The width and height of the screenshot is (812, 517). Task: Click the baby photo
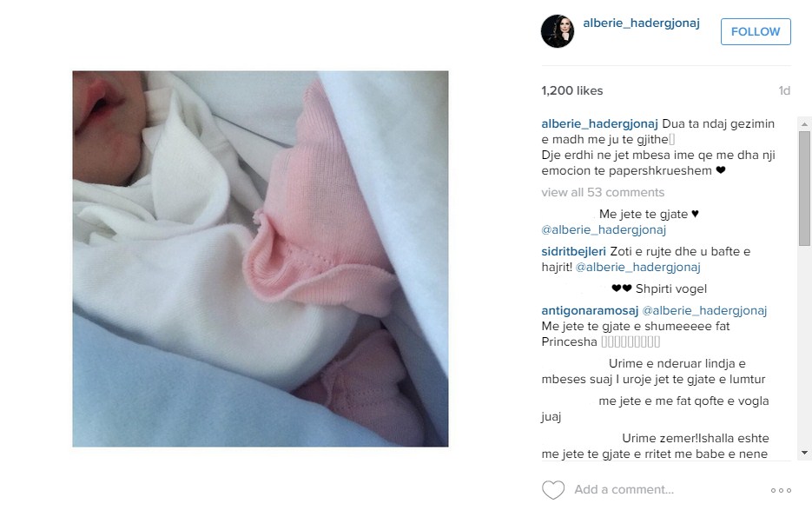(261, 259)
